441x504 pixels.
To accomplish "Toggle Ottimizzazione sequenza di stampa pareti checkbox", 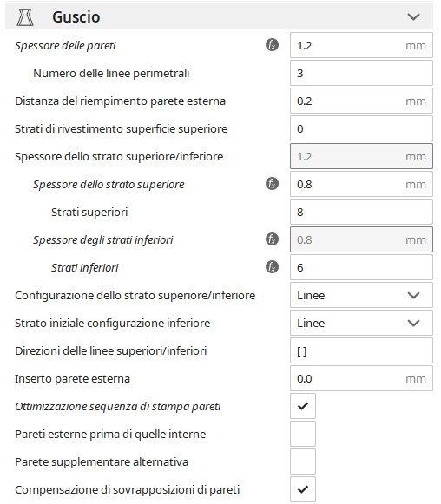I will (303, 406).
